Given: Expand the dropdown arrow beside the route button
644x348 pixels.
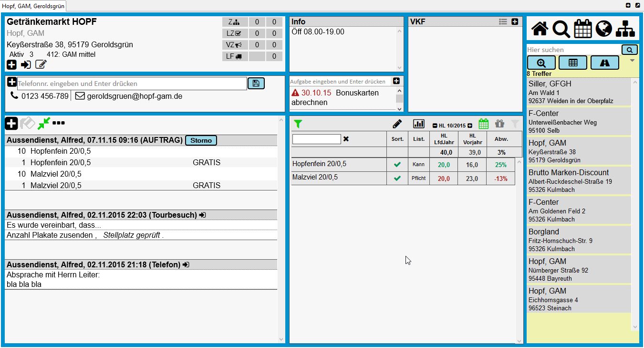Looking at the screenshot, I should point(632,61).
